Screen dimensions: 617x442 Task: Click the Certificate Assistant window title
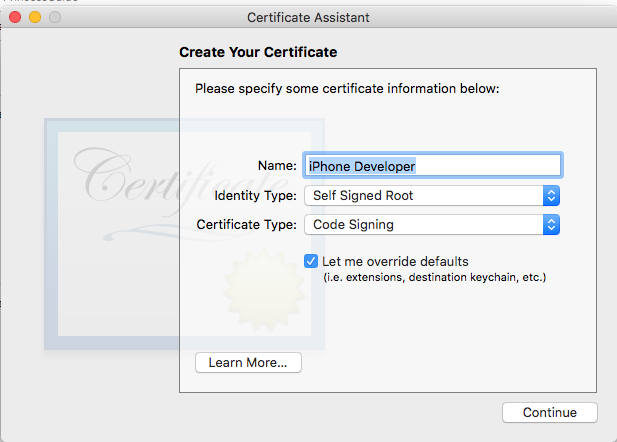pyautogui.click(x=308, y=17)
